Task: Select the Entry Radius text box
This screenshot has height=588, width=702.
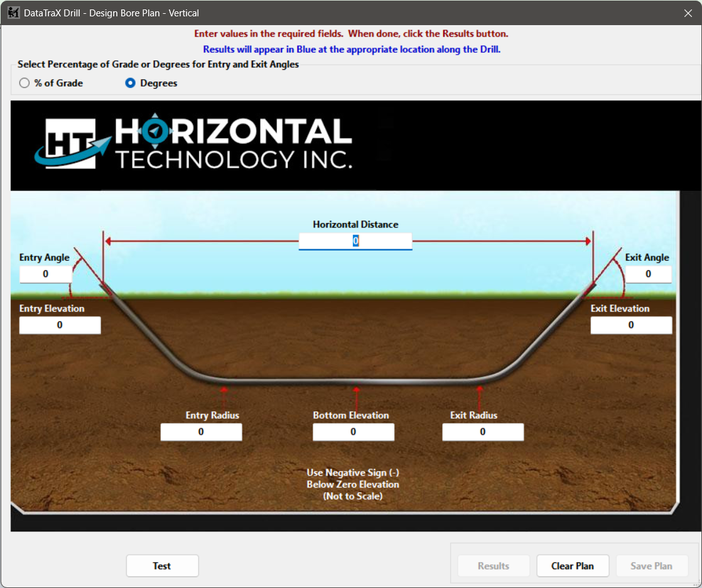Action: [x=201, y=432]
